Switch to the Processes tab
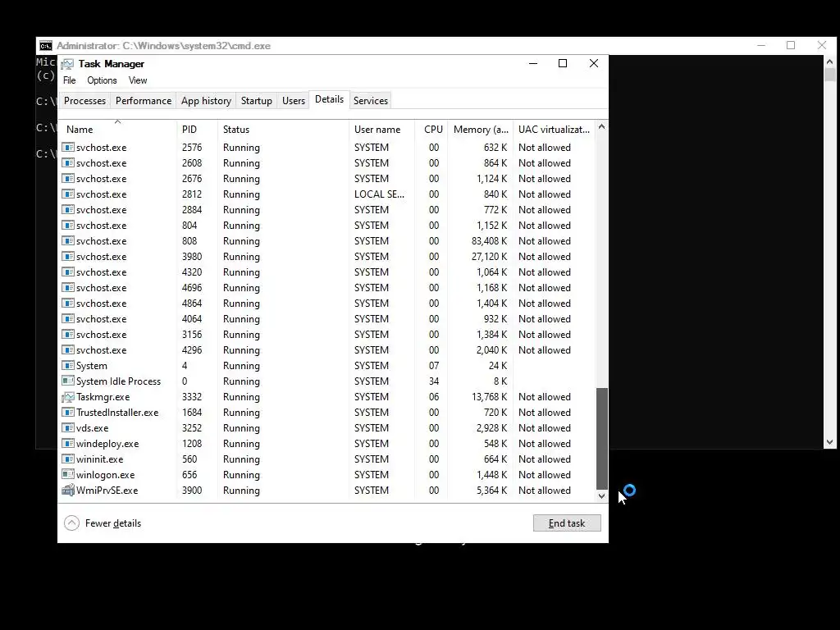The image size is (840, 630). (84, 101)
